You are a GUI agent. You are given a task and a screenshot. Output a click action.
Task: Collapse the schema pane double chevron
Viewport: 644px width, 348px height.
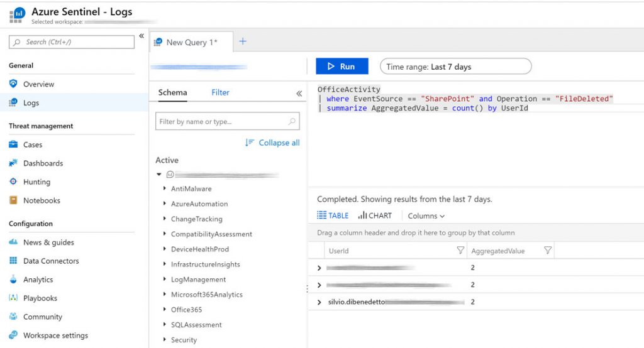299,93
